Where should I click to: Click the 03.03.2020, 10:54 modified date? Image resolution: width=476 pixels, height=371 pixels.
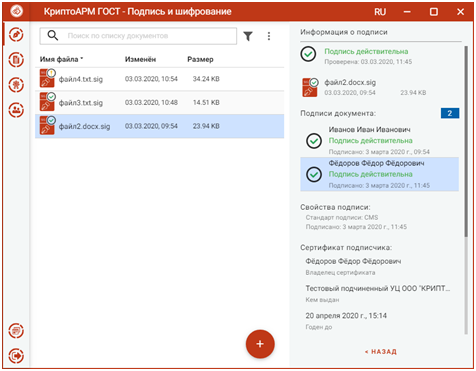(x=151, y=79)
